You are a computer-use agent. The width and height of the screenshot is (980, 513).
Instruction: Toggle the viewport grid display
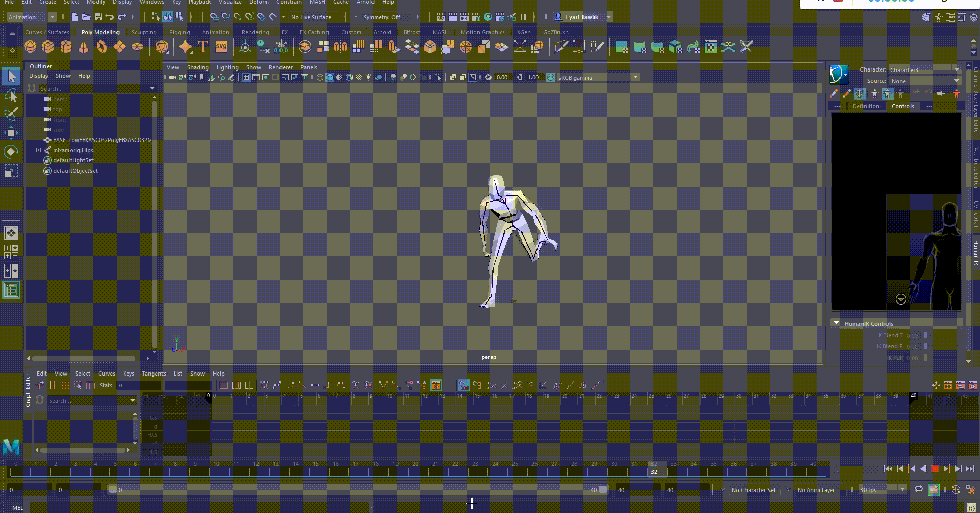(246, 77)
